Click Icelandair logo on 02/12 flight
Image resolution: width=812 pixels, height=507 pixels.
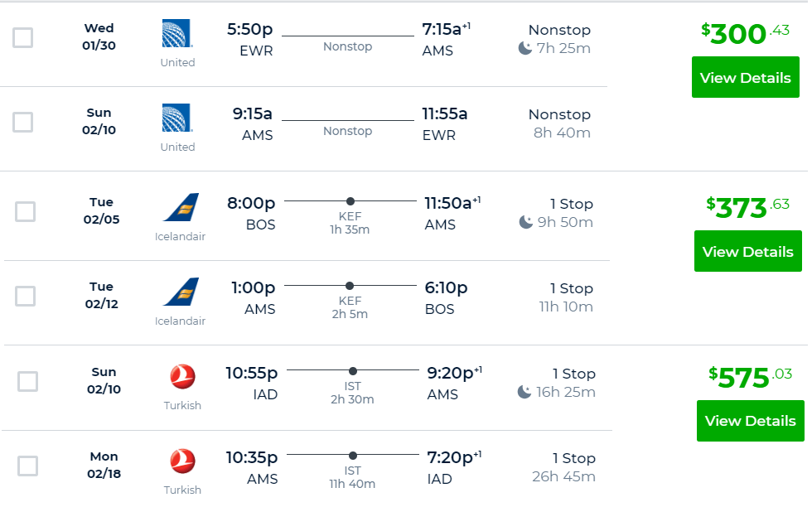click(x=181, y=292)
